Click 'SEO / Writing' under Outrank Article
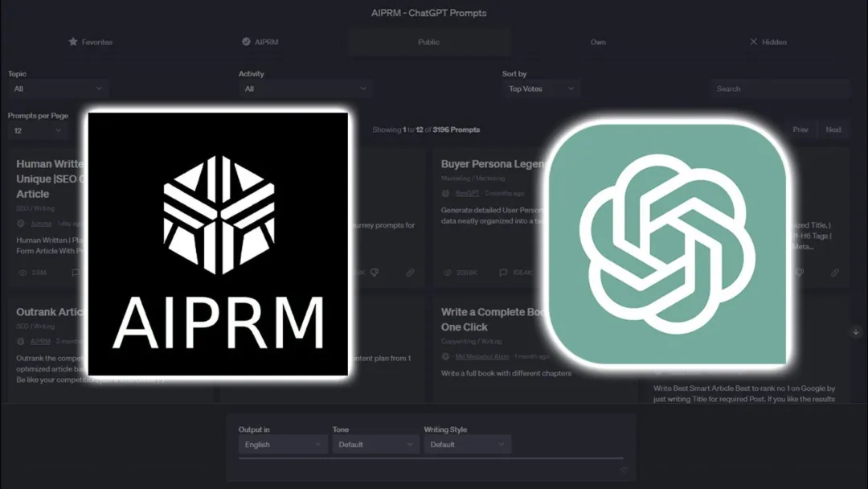Image resolution: width=868 pixels, height=489 pixels. [35, 327]
